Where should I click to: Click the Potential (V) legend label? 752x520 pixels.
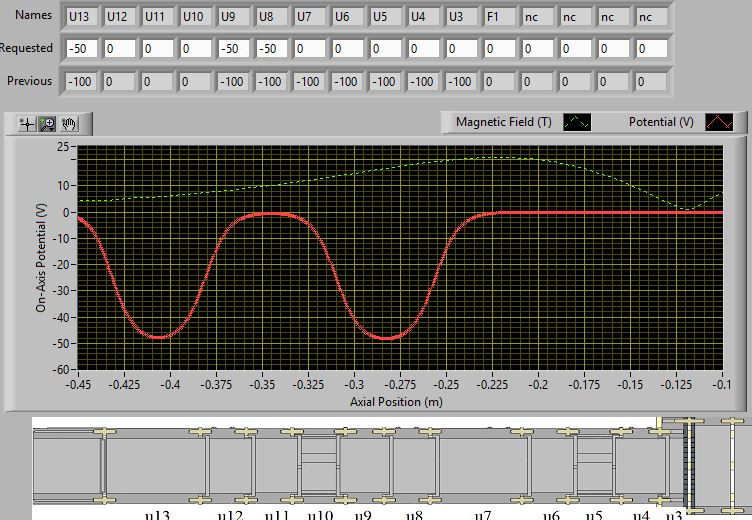point(661,122)
